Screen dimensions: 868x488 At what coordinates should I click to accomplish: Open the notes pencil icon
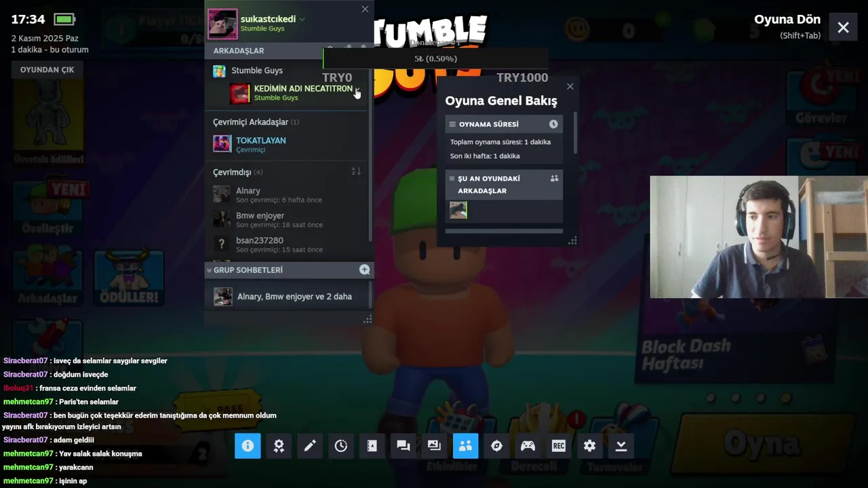tap(310, 446)
